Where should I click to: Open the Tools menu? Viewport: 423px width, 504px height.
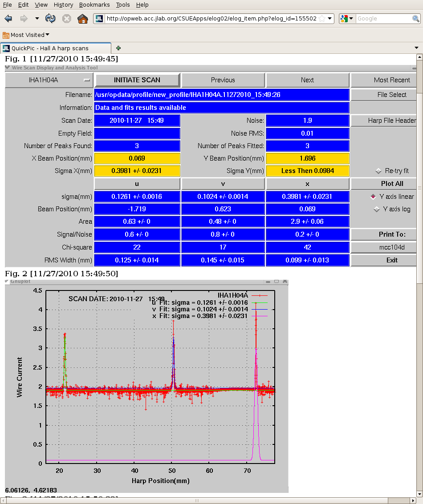[123, 5]
